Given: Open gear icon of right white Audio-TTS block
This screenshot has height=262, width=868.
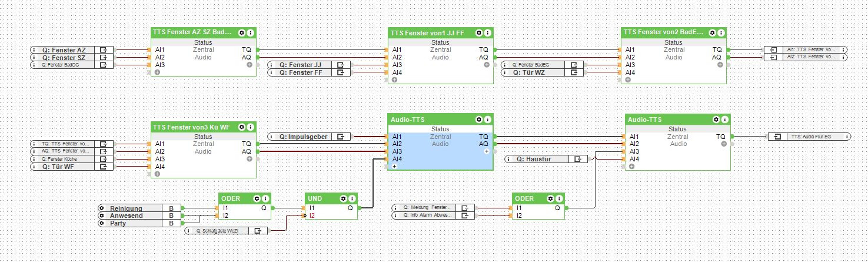Looking at the screenshot, I should 716,120.
